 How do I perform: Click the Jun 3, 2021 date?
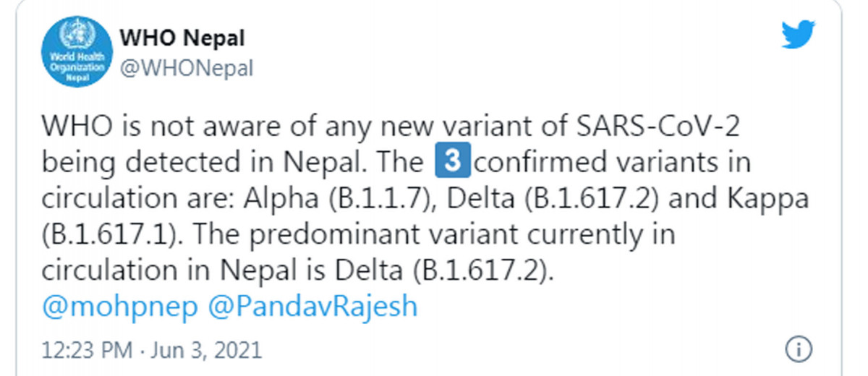click(x=206, y=351)
